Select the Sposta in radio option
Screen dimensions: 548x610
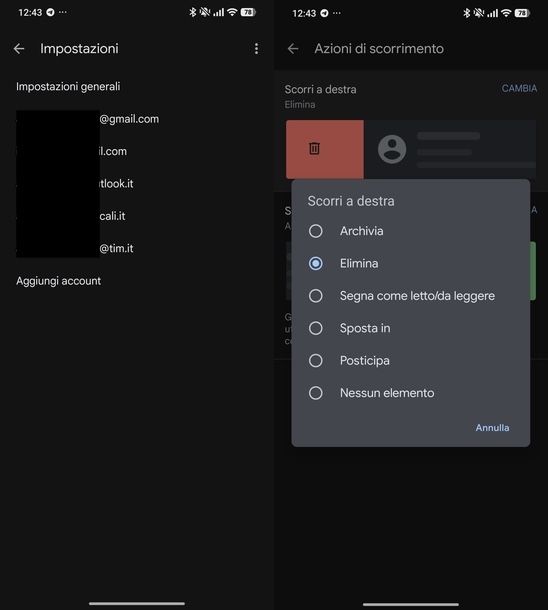[315, 328]
